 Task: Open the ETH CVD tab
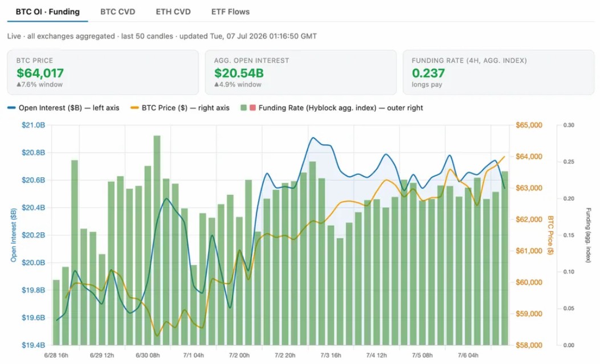(173, 12)
